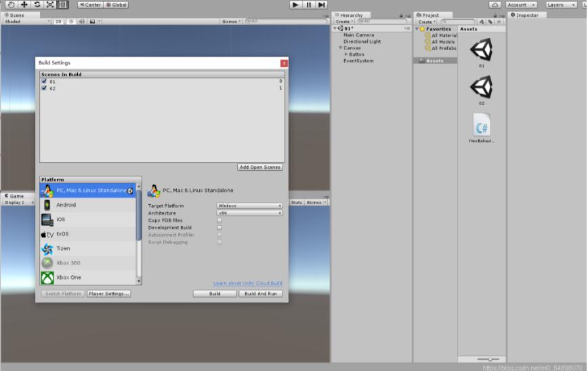This screenshot has width=588, height=371.
Task: Open the Scene view Gizmos dropdown
Action: click(231, 22)
